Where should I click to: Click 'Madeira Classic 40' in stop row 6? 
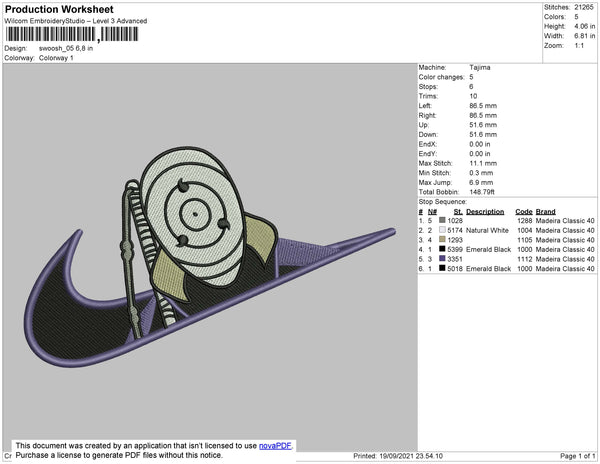[565, 269]
